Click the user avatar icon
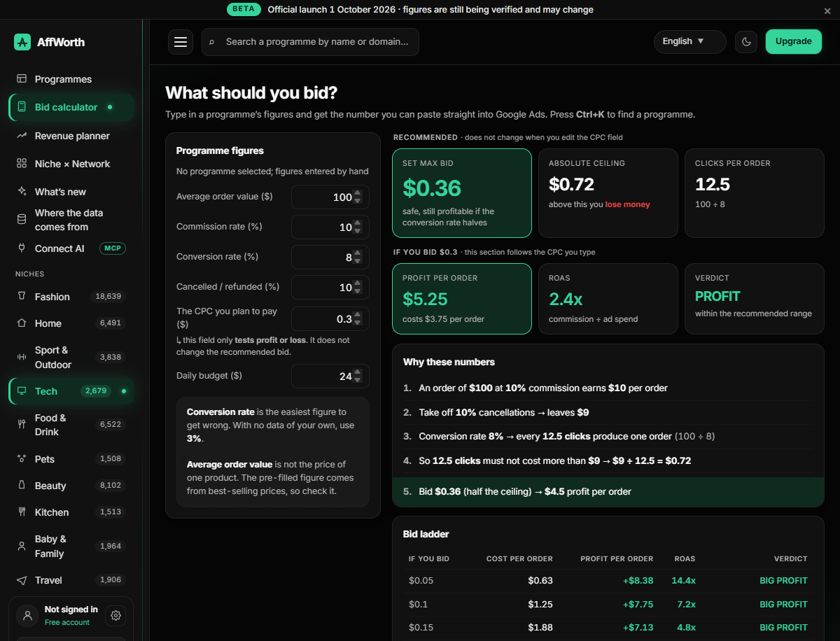The height and width of the screenshot is (641, 840). pos(27,616)
